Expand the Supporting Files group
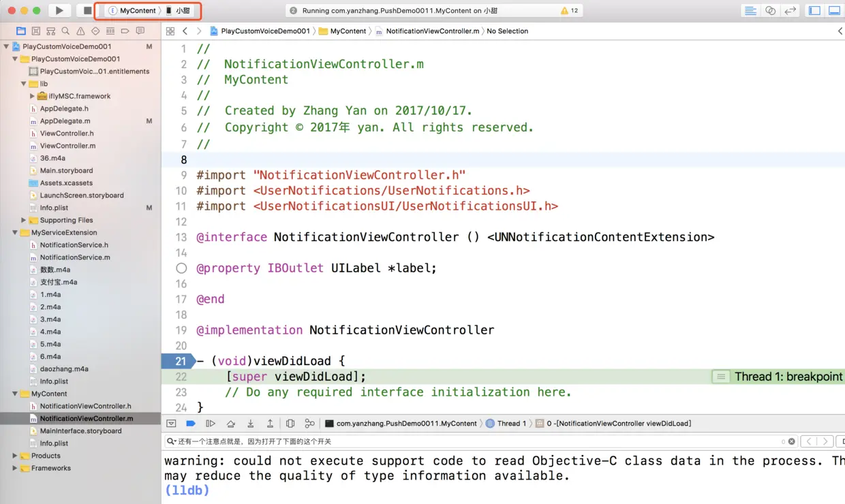Image resolution: width=845 pixels, height=504 pixels. tap(24, 220)
